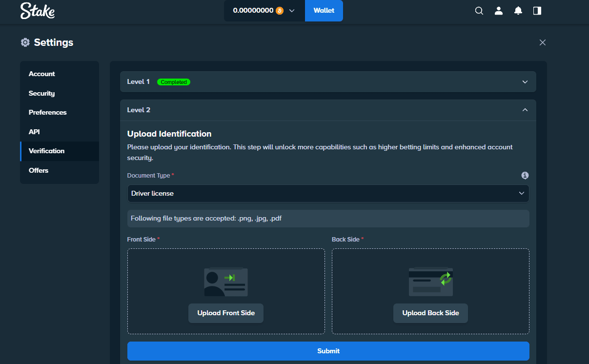Click the side panel icon top right
Viewport: 589px width, 364px height.
(537, 10)
